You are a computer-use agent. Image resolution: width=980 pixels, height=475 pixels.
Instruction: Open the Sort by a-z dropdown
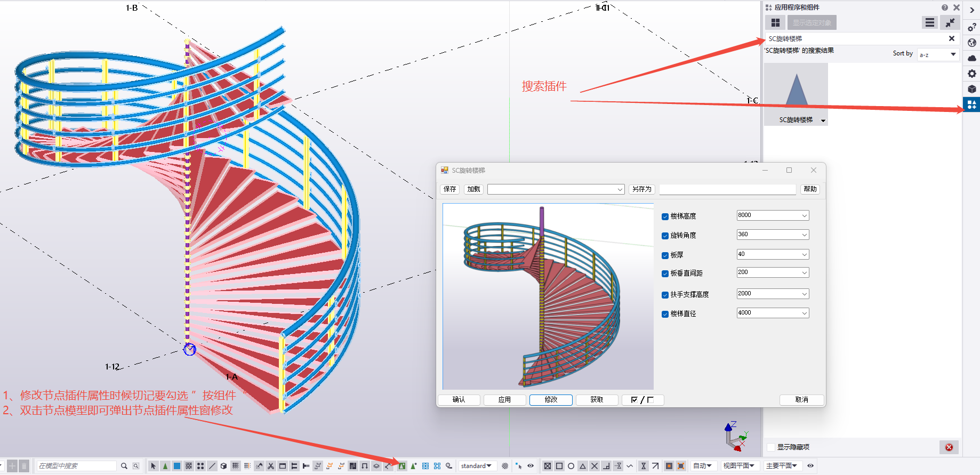click(x=938, y=54)
